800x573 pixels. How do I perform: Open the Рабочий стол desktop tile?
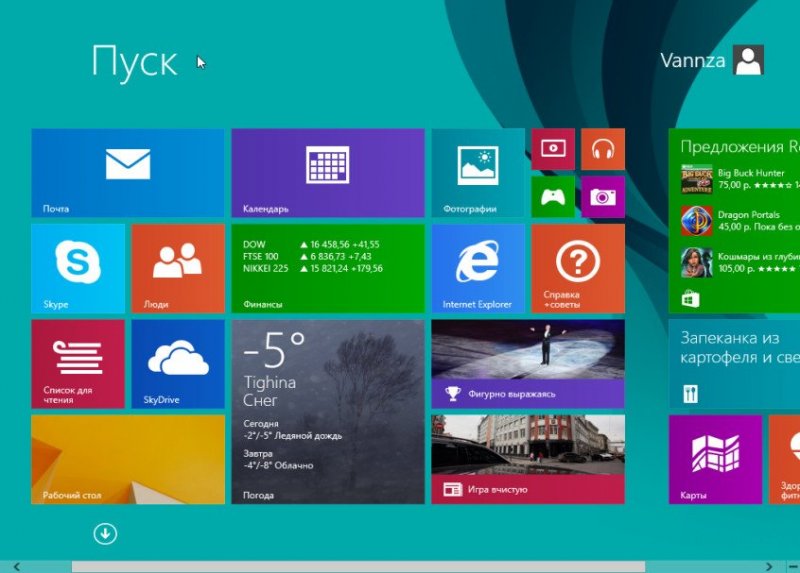(x=128, y=459)
